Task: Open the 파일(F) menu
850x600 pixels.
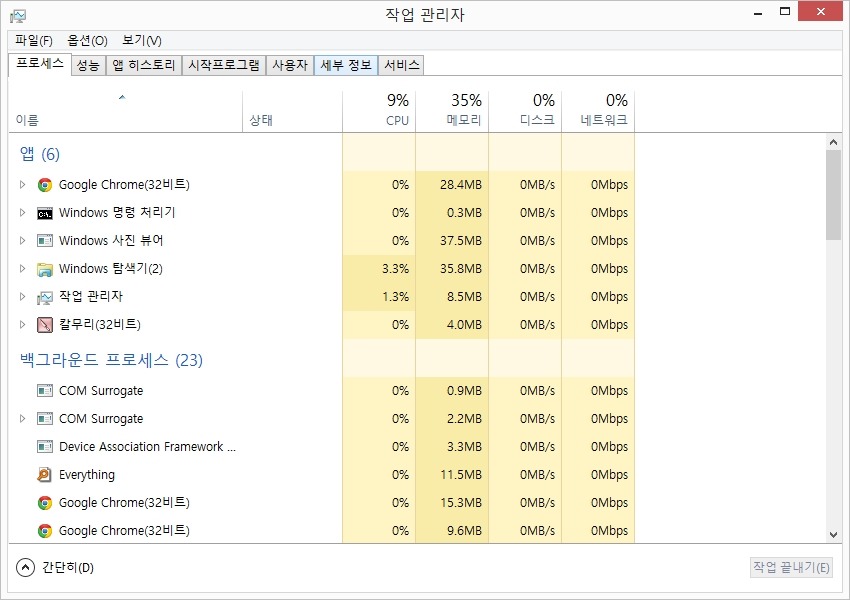Action: click(x=34, y=41)
